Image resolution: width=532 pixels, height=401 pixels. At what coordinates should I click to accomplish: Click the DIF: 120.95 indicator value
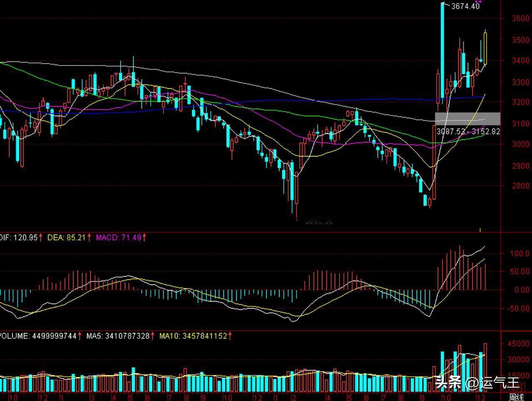[x=19, y=238]
